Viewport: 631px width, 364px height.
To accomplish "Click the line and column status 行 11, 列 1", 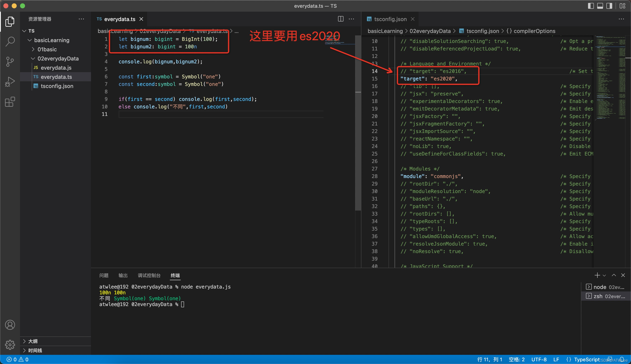I will point(490,359).
